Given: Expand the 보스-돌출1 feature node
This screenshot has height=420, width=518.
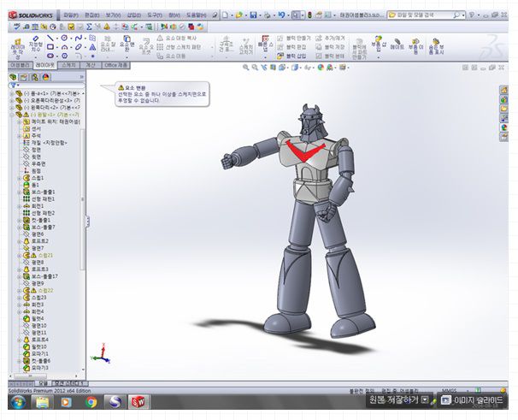Looking at the screenshot, I should click(18, 192).
